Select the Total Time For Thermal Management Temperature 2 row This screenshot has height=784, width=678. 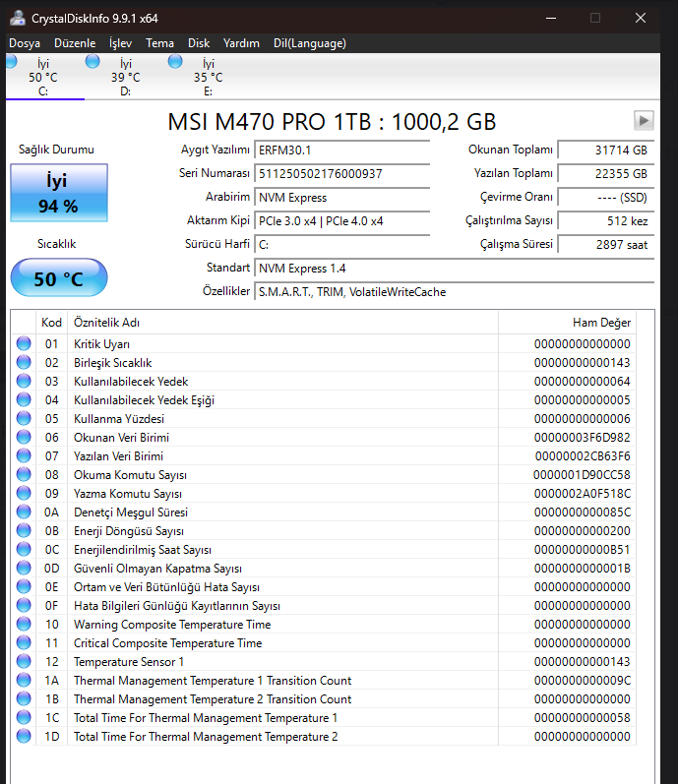[324, 736]
